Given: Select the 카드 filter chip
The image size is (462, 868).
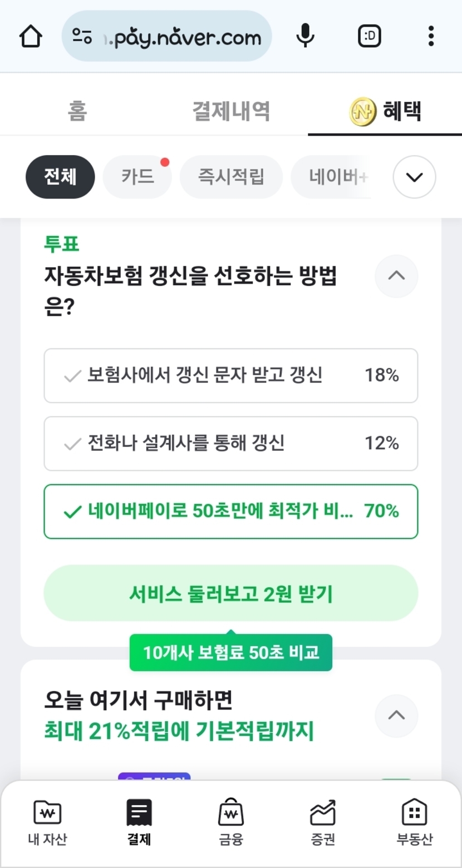Looking at the screenshot, I should pyautogui.click(x=137, y=177).
